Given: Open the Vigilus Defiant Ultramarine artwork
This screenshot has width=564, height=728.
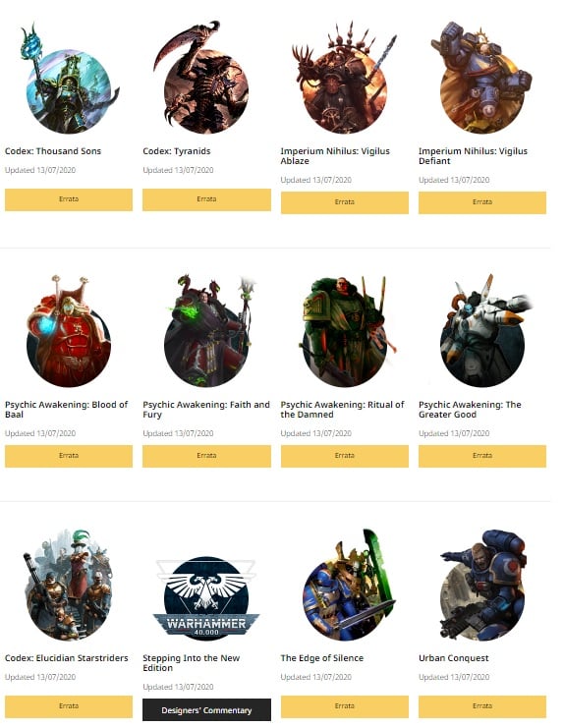Looking at the screenshot, I should [x=481, y=78].
